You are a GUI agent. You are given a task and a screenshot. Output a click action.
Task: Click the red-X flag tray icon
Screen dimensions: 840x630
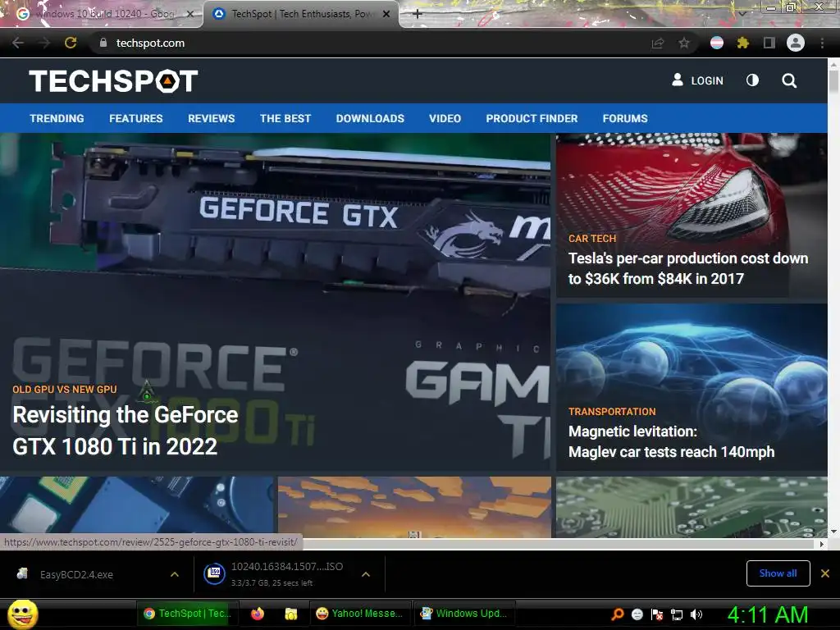tap(657, 614)
